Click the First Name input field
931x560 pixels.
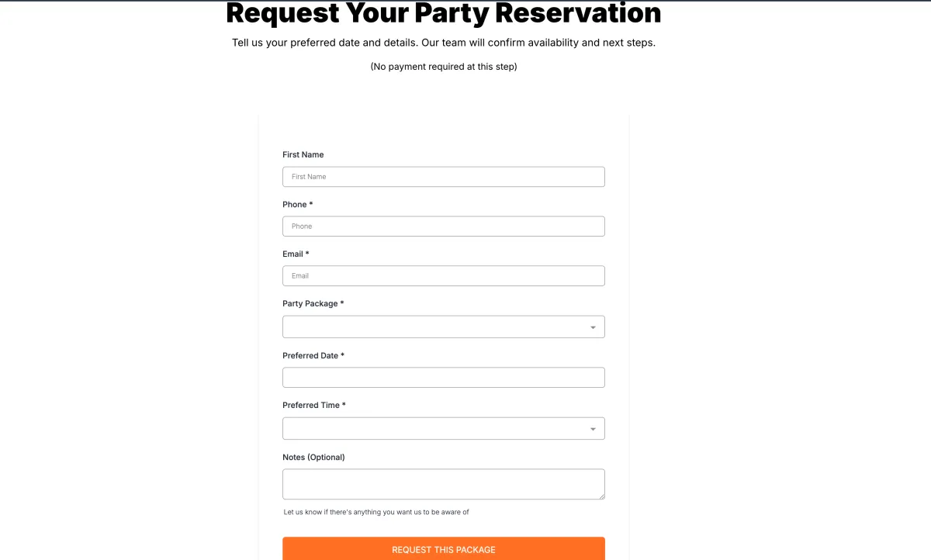443,177
